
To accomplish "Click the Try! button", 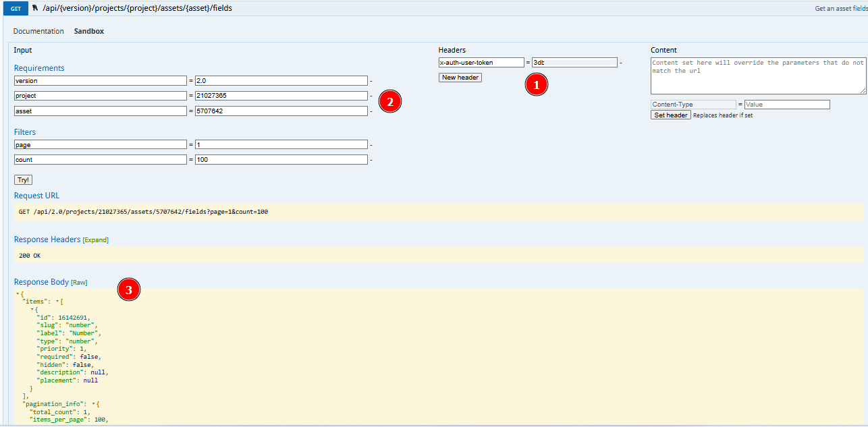I will 24,180.
